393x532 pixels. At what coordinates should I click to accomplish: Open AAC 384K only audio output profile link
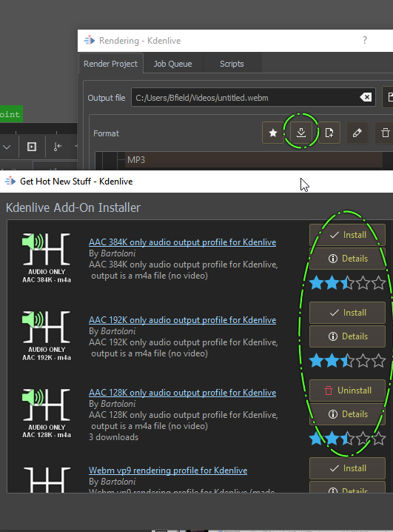coord(182,242)
